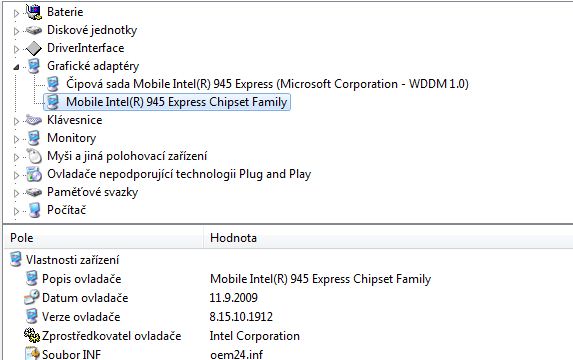573x360 pixels.
Task: Click the Popis ovladače field label
Action: coord(81,279)
